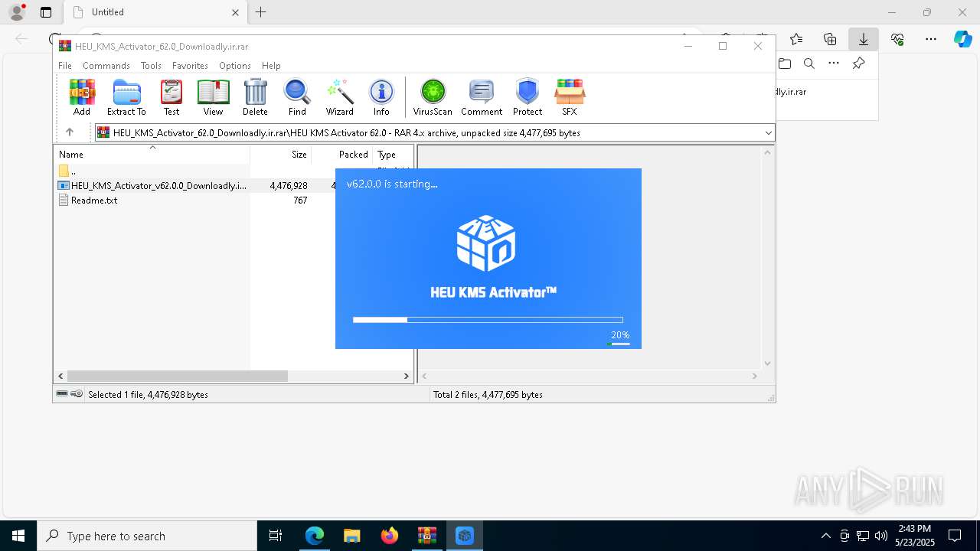
Task: Open Edge Favorites star icon
Action: point(796,39)
